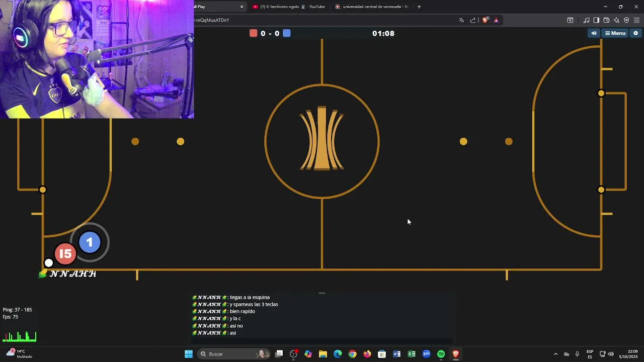The height and width of the screenshot is (362, 644).
Task: Click the blue team color square
Action: click(287, 33)
